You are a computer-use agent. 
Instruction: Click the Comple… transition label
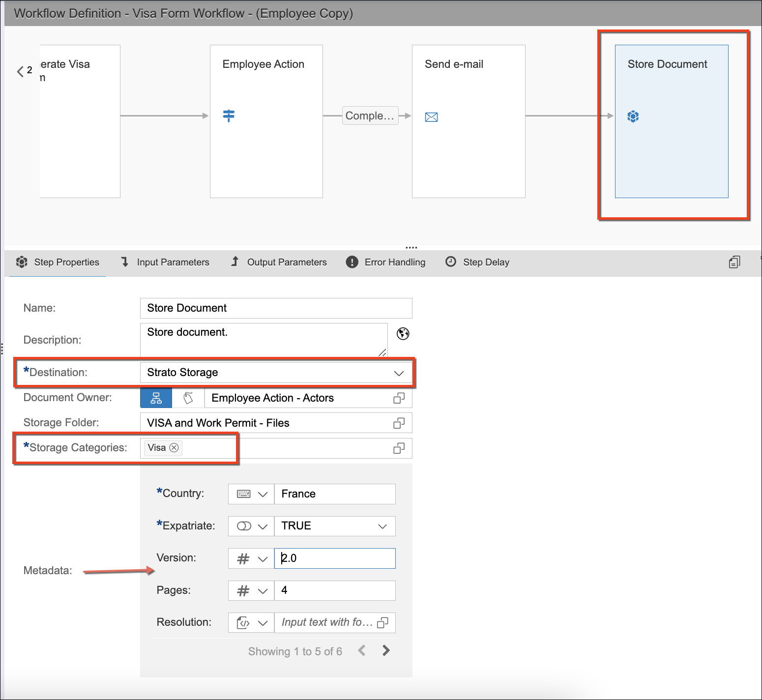370,116
